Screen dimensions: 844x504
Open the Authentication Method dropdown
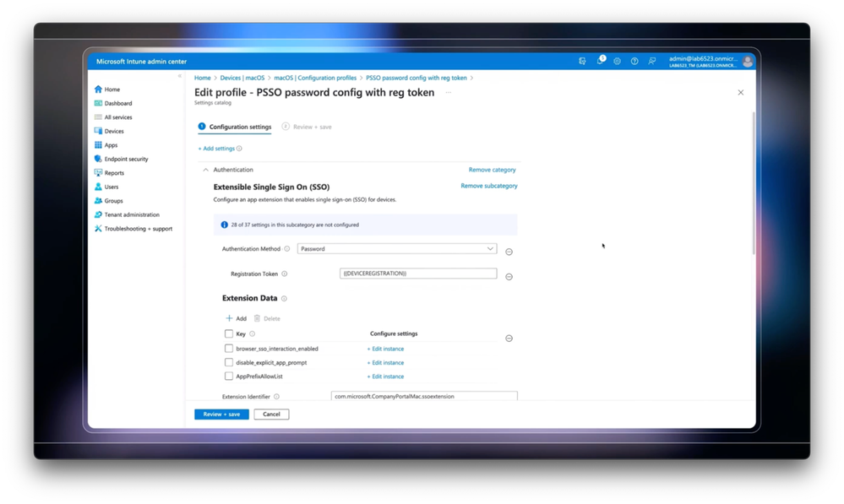click(397, 248)
